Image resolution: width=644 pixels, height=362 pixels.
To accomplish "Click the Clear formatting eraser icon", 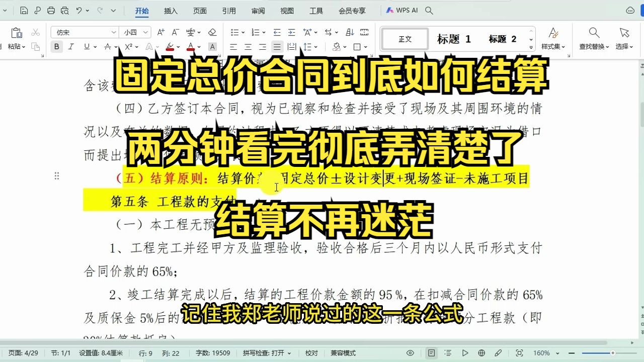I will (x=212, y=32).
